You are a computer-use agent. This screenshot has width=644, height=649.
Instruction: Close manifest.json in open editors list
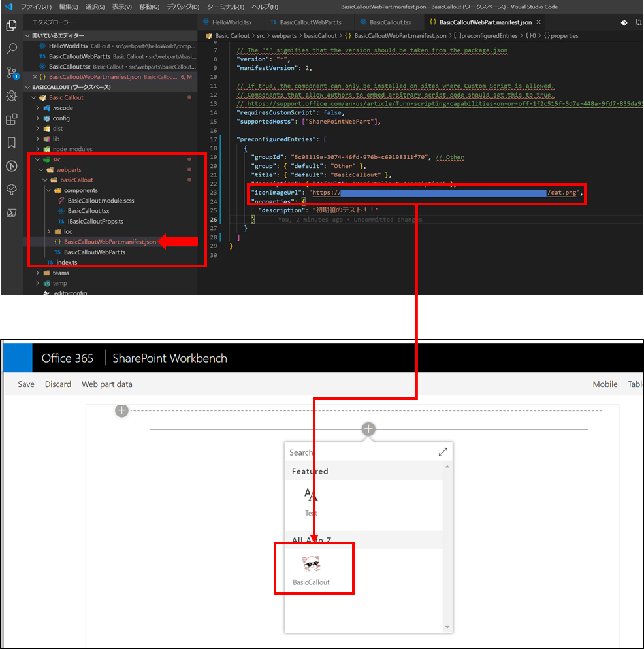click(35, 77)
